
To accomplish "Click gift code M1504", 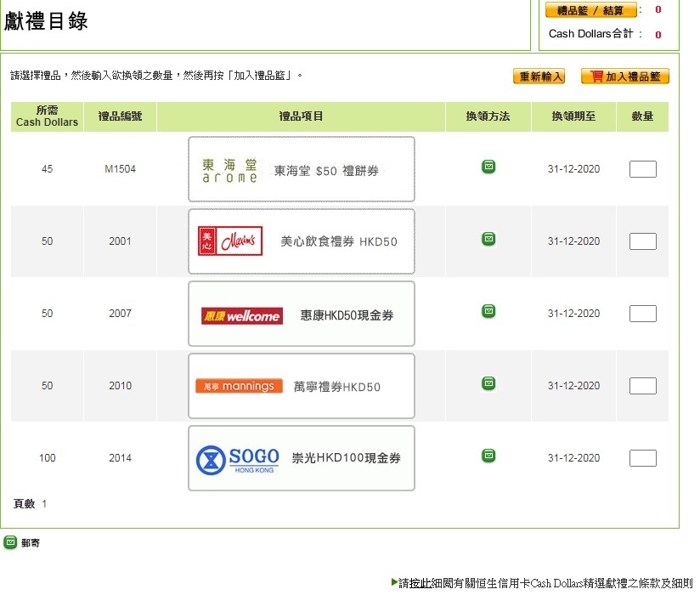I will 120,169.
